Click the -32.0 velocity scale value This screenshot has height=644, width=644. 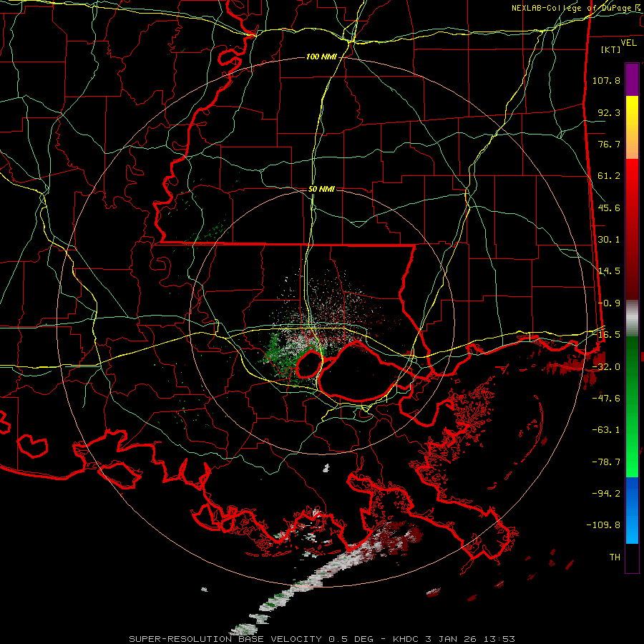(x=606, y=367)
